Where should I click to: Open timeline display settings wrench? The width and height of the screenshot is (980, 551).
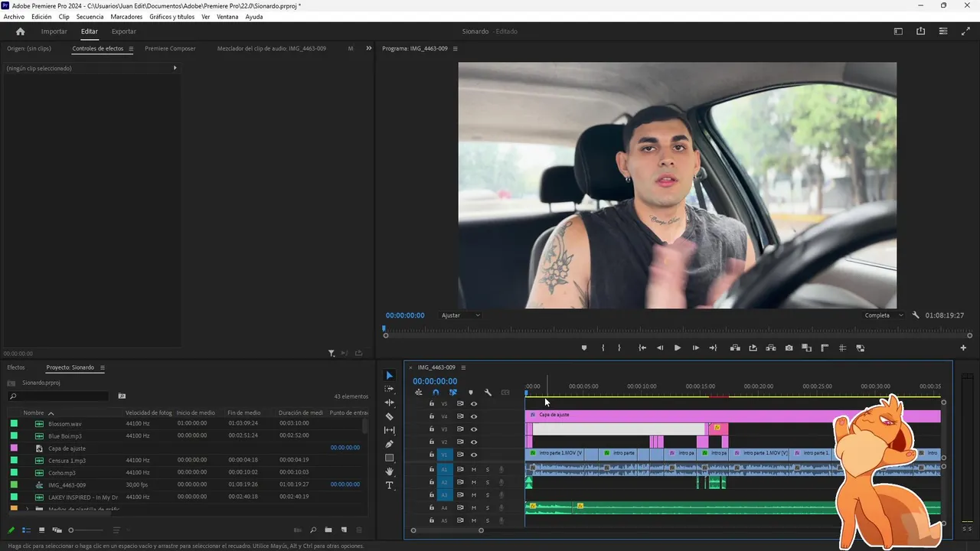click(488, 393)
